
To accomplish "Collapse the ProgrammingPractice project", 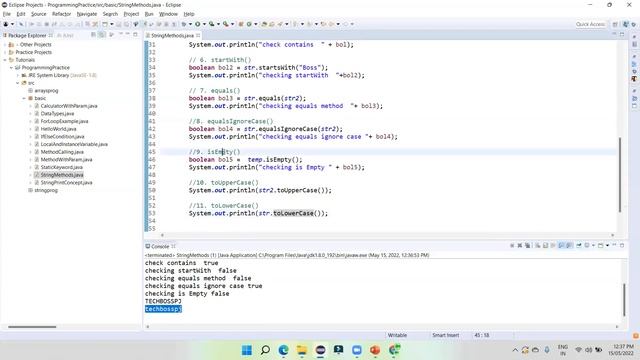I will pos(11,68).
